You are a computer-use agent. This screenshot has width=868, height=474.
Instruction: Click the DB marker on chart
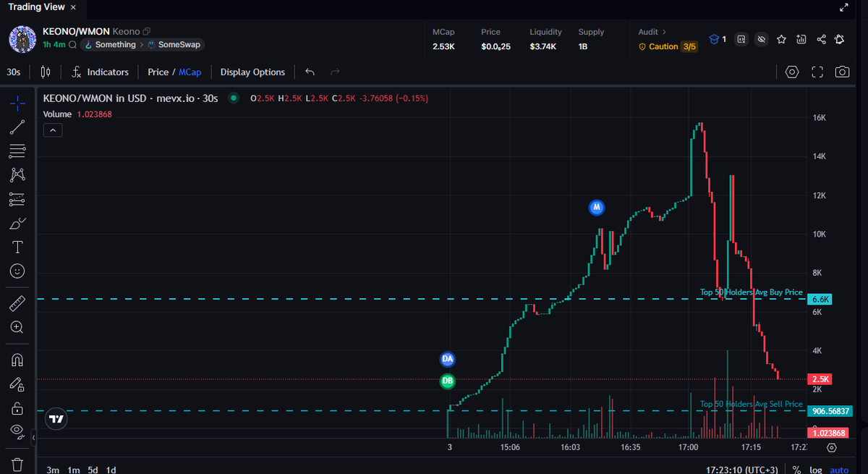(x=448, y=381)
